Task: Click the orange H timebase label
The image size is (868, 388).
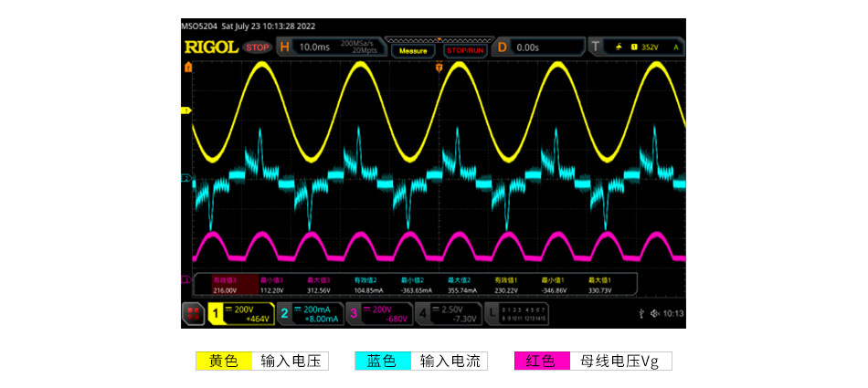Action: [284, 47]
